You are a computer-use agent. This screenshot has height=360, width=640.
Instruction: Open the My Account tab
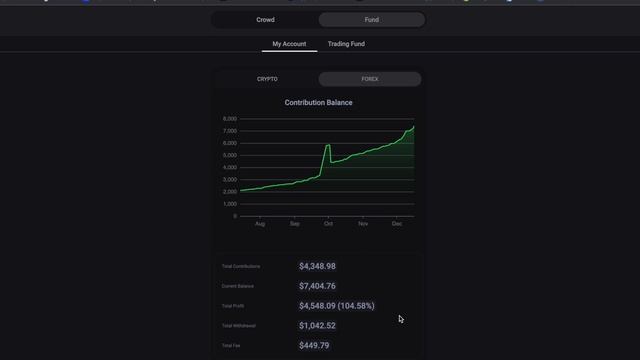[289, 44]
